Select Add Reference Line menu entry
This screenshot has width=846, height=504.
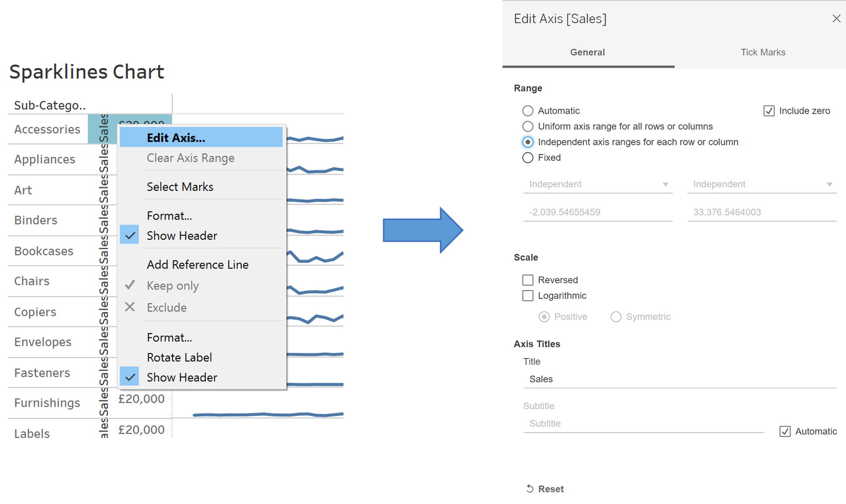tap(198, 265)
